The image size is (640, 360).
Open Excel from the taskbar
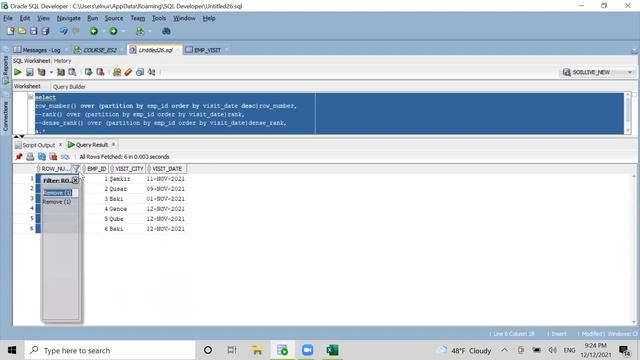pos(332,350)
